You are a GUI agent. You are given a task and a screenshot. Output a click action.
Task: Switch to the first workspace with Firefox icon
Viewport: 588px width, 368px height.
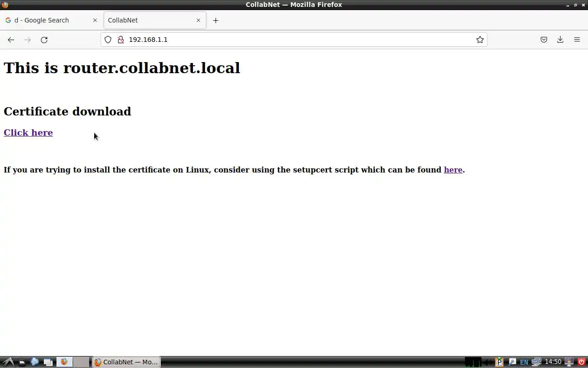64,362
